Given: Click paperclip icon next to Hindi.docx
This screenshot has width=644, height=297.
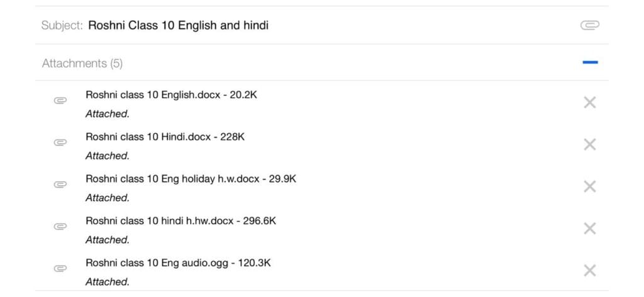Looking at the screenshot, I should (60, 143).
